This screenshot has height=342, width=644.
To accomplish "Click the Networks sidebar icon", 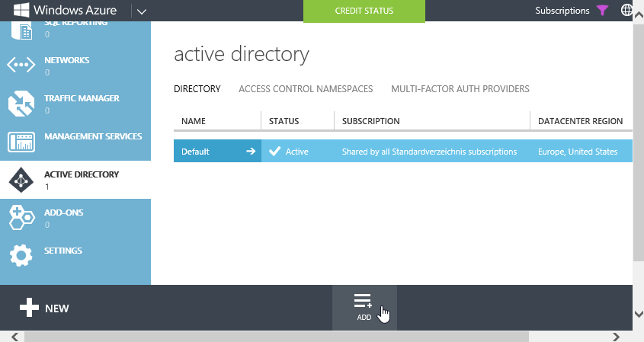I will coord(21,65).
